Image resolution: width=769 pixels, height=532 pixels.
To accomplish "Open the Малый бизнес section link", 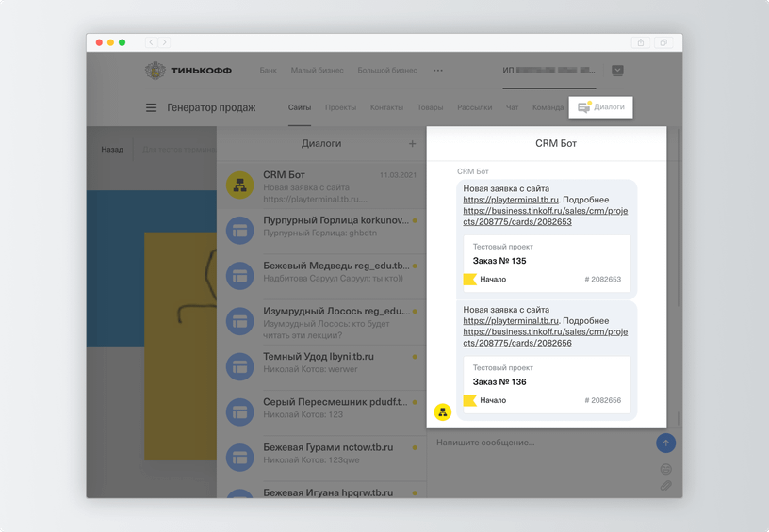I will point(317,70).
